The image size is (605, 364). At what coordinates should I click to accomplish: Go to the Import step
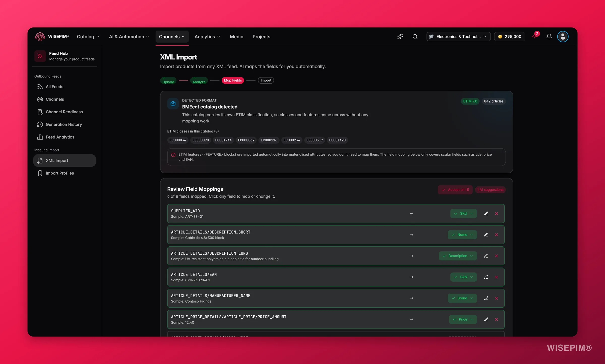266,80
